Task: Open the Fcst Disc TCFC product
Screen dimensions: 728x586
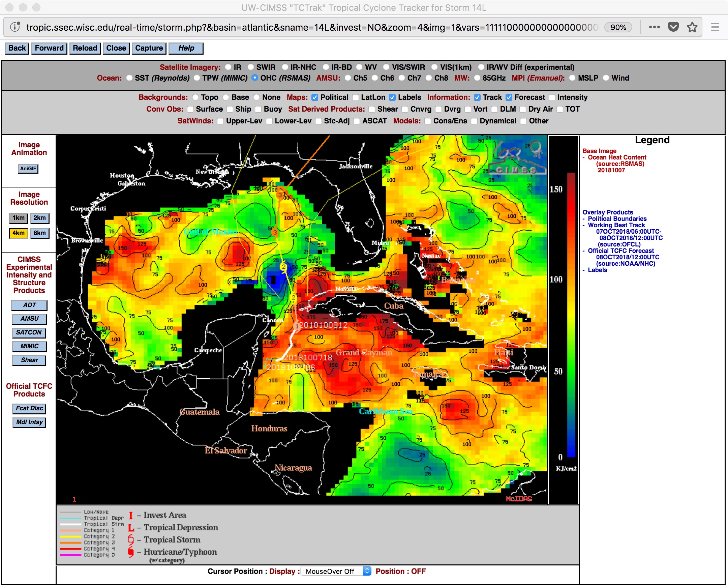Action: coord(29,408)
